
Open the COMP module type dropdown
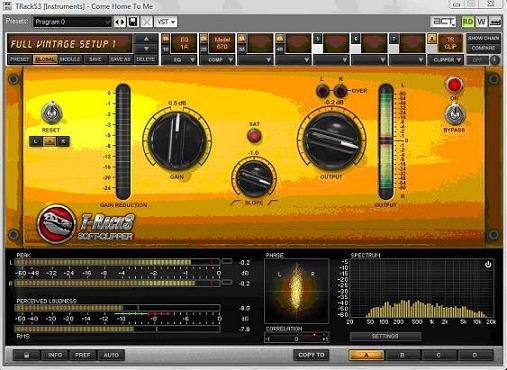[x=217, y=60]
